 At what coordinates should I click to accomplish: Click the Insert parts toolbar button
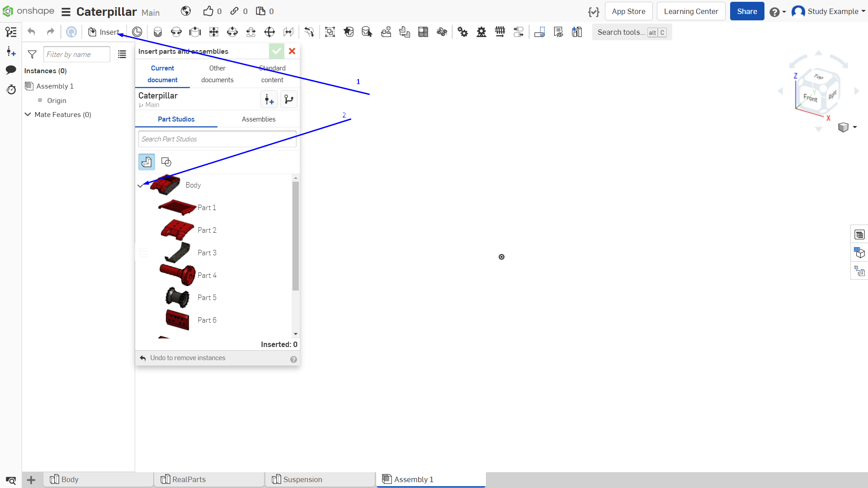(x=104, y=32)
